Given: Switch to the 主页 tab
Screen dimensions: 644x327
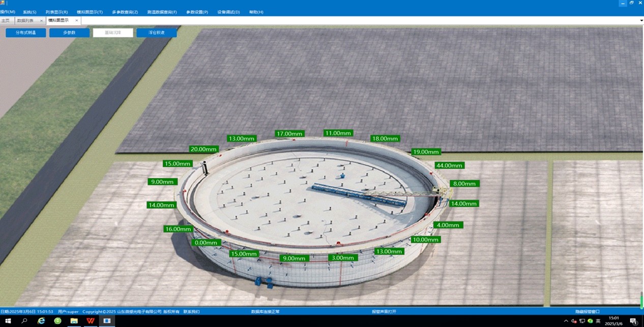Looking at the screenshot, I should pyautogui.click(x=6, y=21).
